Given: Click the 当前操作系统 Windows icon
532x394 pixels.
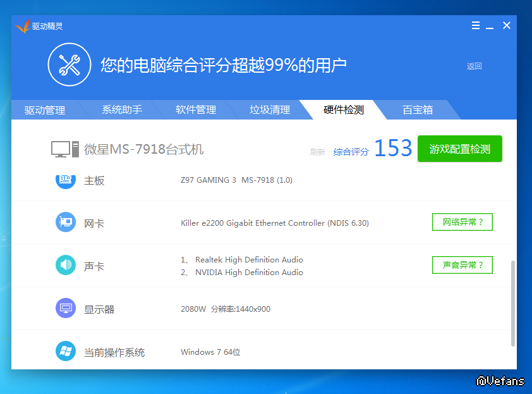Looking at the screenshot, I should pos(66,351).
